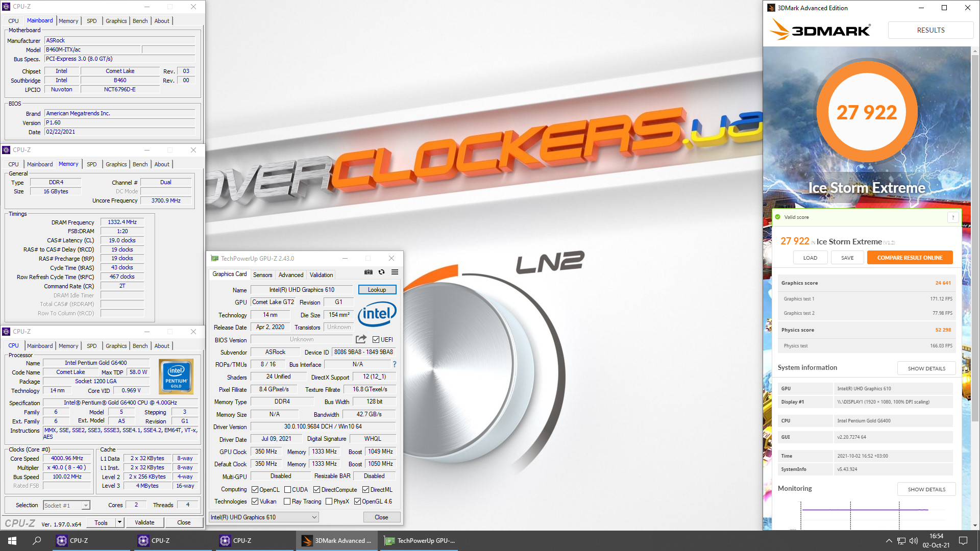This screenshot has width=980, height=551.
Task: Click 3DMark scrollbar down arrow
Action: (x=975, y=525)
